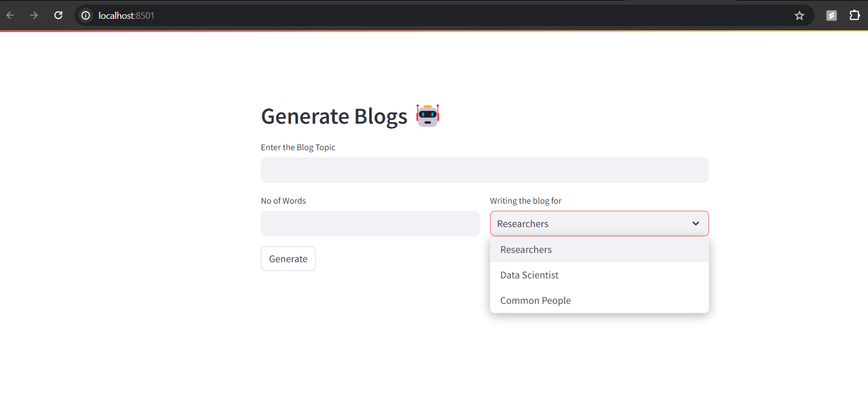Bookmark this page with the star icon
This screenshot has width=868, height=418.
799,16
